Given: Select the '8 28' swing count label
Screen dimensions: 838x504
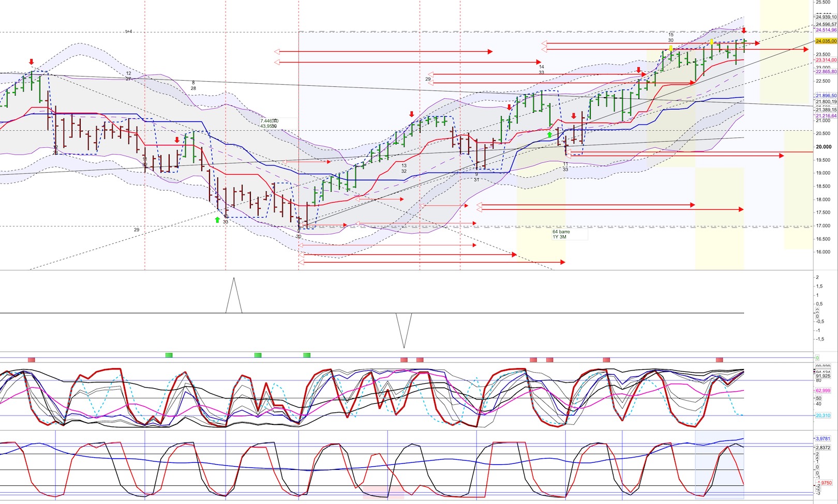Looking at the screenshot, I should coord(193,85).
